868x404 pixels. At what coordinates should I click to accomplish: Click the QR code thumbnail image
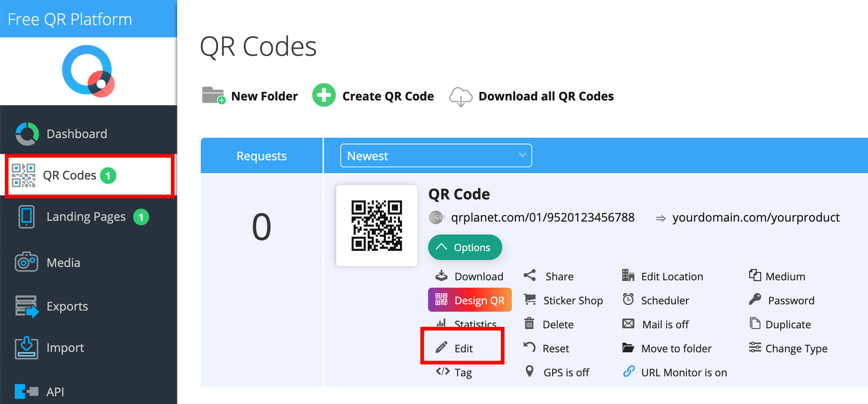376,225
